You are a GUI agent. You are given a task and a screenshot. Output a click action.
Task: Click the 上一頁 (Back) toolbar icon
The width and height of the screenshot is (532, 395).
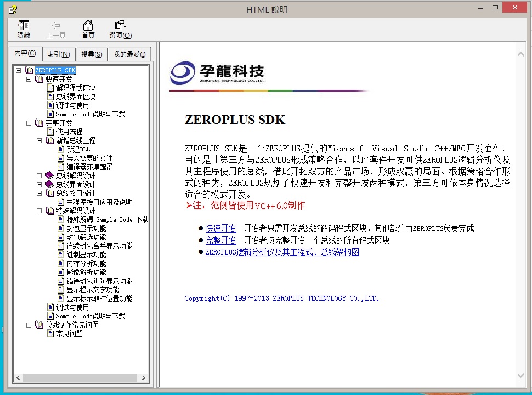[x=55, y=29]
